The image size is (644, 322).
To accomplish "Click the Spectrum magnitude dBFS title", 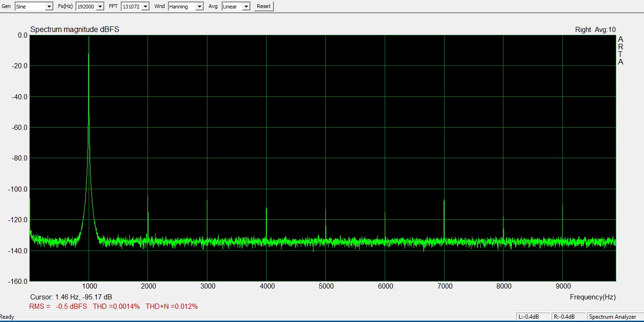I will tap(74, 30).
